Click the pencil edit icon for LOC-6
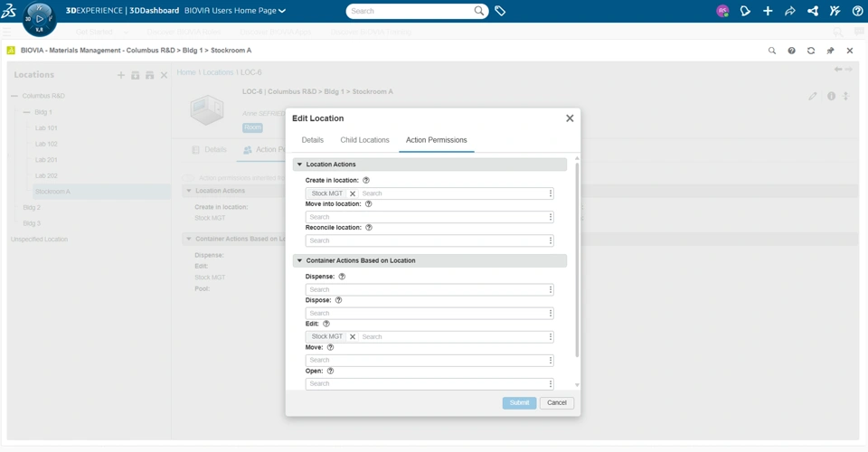The width and height of the screenshot is (868, 452). coord(813,96)
